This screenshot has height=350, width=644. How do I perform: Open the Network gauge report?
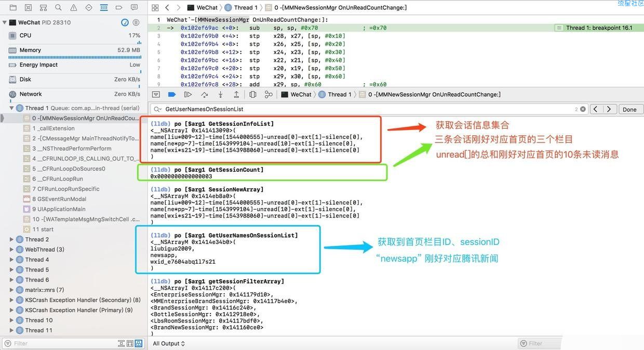(x=74, y=94)
